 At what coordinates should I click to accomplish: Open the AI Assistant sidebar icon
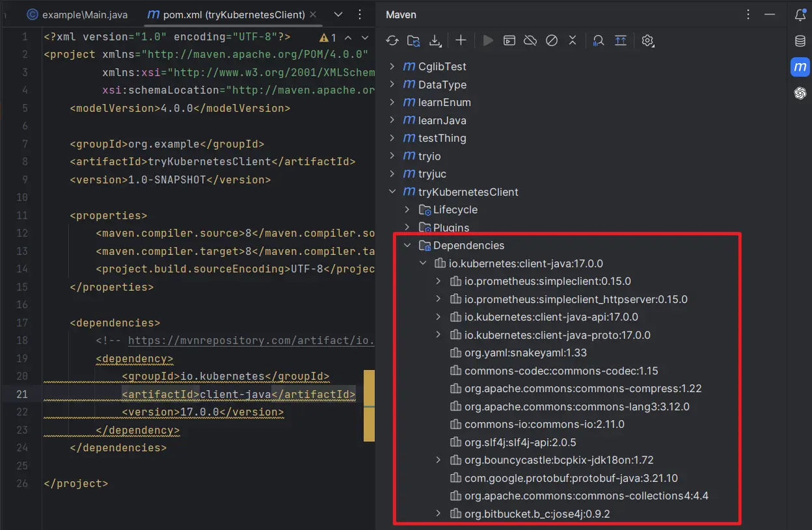800,93
